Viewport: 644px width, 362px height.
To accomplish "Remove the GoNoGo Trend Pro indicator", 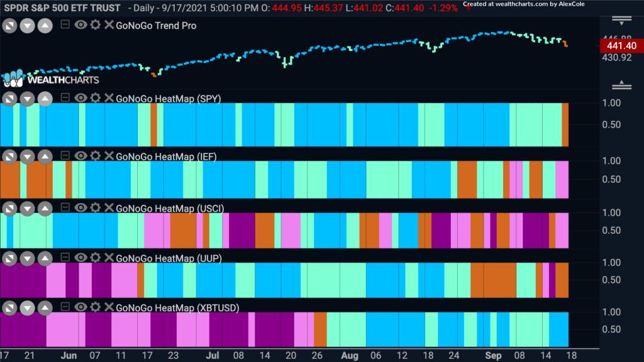I will coord(109,25).
